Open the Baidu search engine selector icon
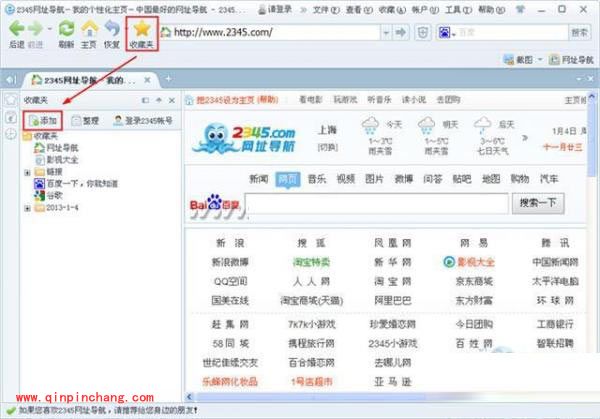 tap(445, 33)
